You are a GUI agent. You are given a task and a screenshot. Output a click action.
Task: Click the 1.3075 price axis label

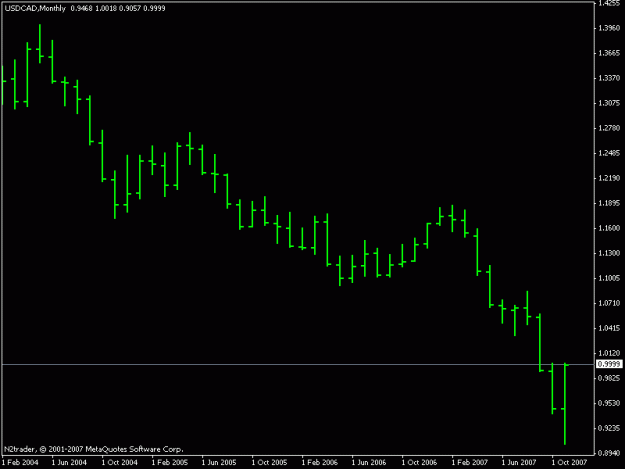tap(609, 103)
